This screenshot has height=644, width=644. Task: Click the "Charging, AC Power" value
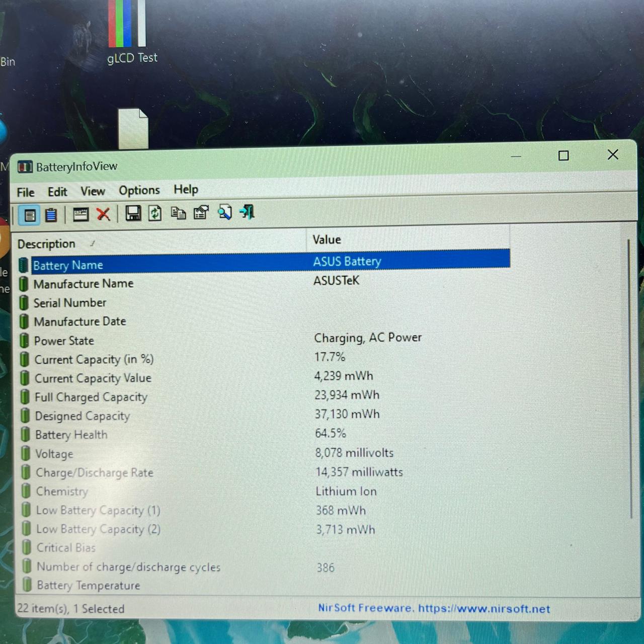[x=368, y=338]
